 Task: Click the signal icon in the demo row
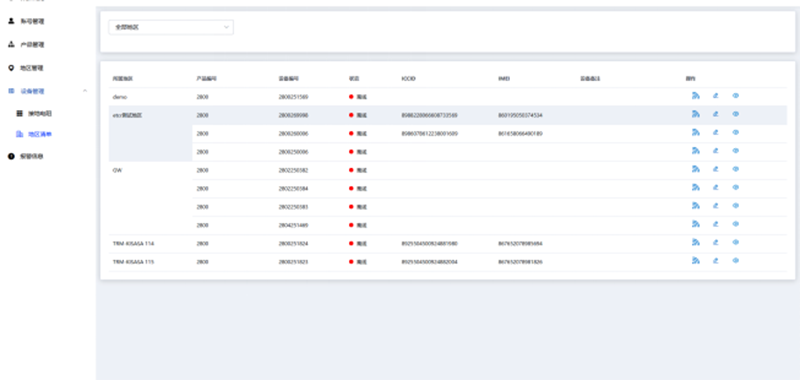[x=695, y=96]
